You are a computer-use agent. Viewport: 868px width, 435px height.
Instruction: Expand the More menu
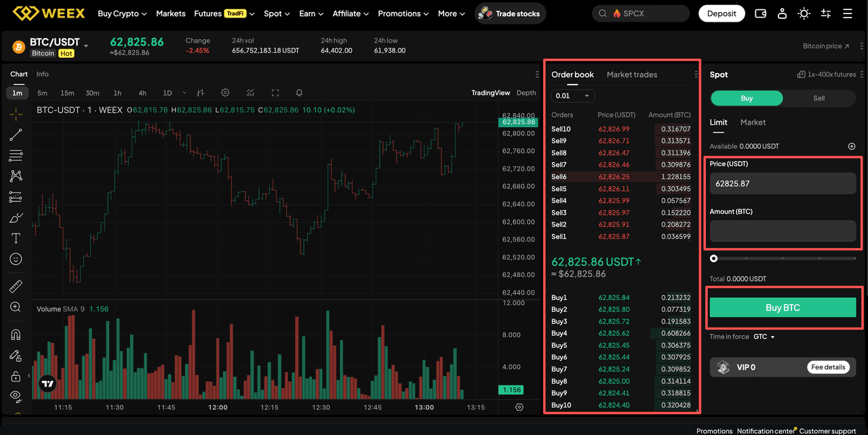pyautogui.click(x=452, y=14)
